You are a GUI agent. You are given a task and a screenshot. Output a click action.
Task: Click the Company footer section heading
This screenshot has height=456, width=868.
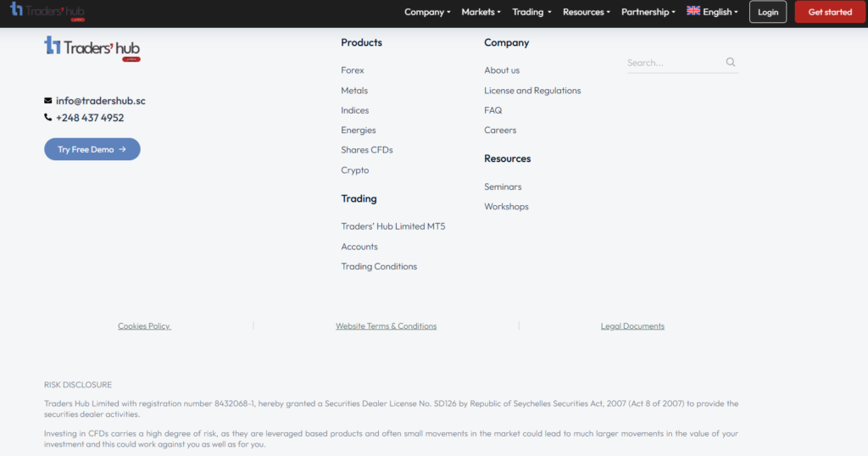pyautogui.click(x=507, y=42)
